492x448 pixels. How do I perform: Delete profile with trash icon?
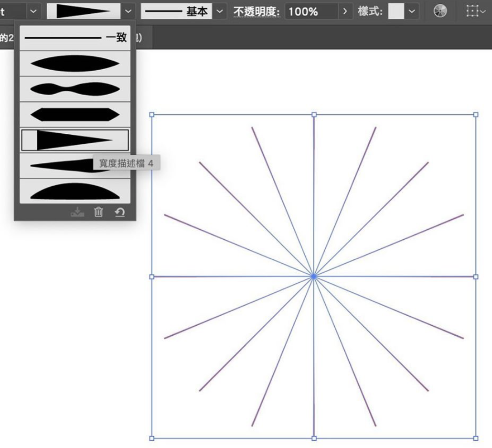point(98,212)
